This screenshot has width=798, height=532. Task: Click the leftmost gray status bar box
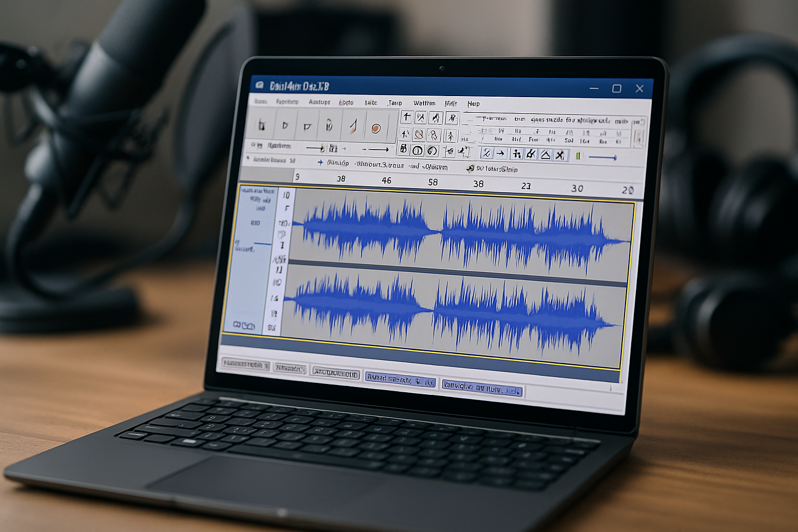(246, 365)
